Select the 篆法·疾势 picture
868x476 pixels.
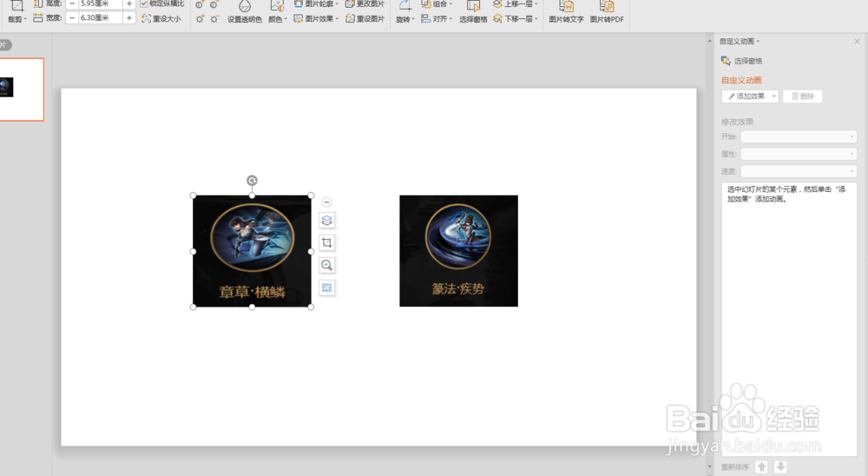tap(459, 251)
